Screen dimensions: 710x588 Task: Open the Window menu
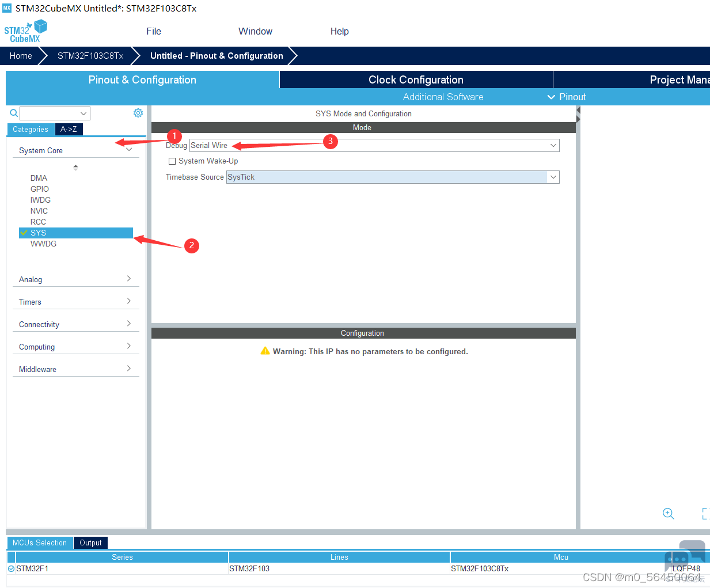click(255, 31)
